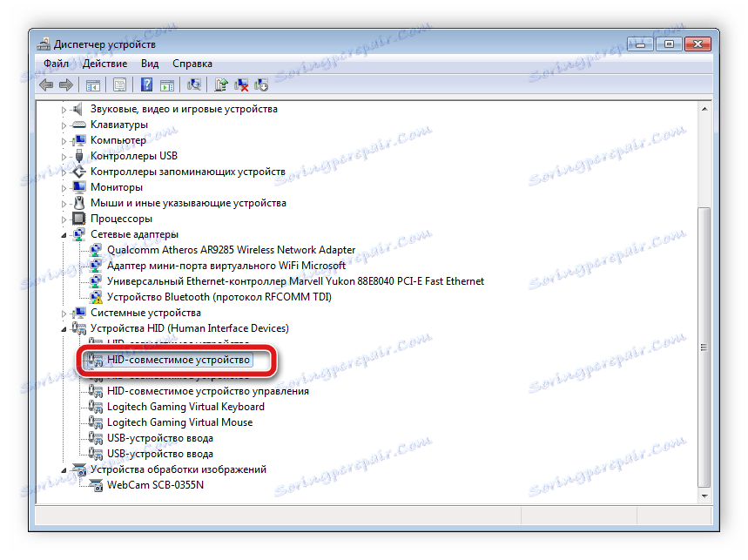Collapse the Устройства HID node arrow
Screen dimensions: 748x560
click(64, 329)
